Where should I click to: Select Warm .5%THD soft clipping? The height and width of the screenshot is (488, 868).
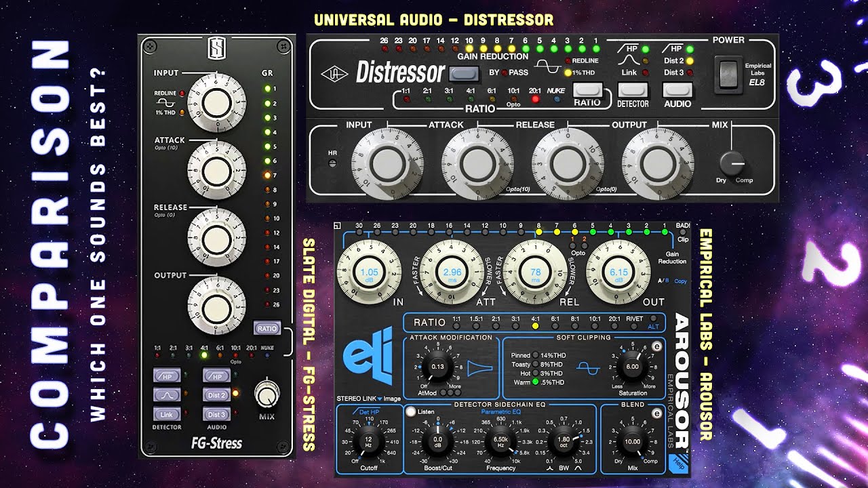tap(536, 382)
